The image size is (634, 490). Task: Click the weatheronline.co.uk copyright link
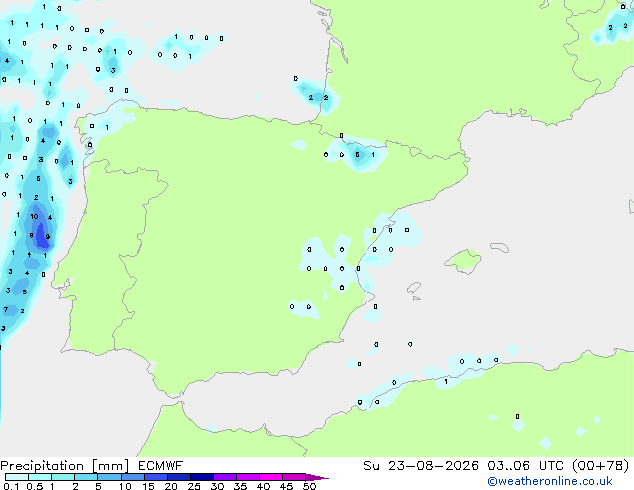coord(550,481)
